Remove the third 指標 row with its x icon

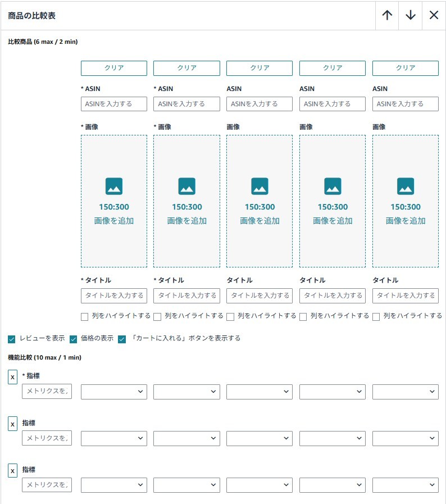tap(12, 471)
